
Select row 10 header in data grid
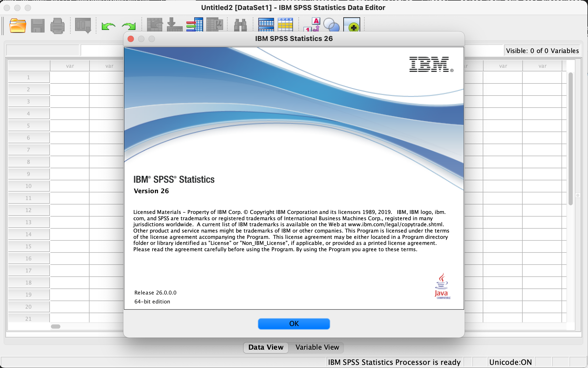tap(29, 186)
